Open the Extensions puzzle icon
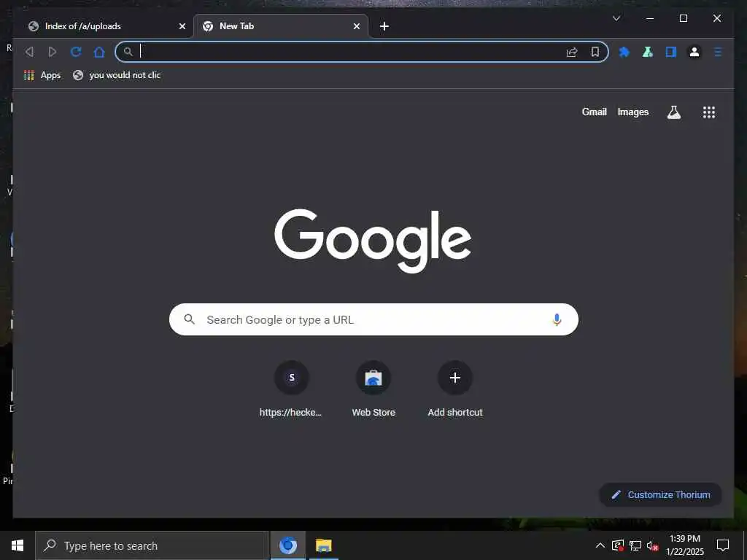The height and width of the screenshot is (560, 747). point(624,52)
